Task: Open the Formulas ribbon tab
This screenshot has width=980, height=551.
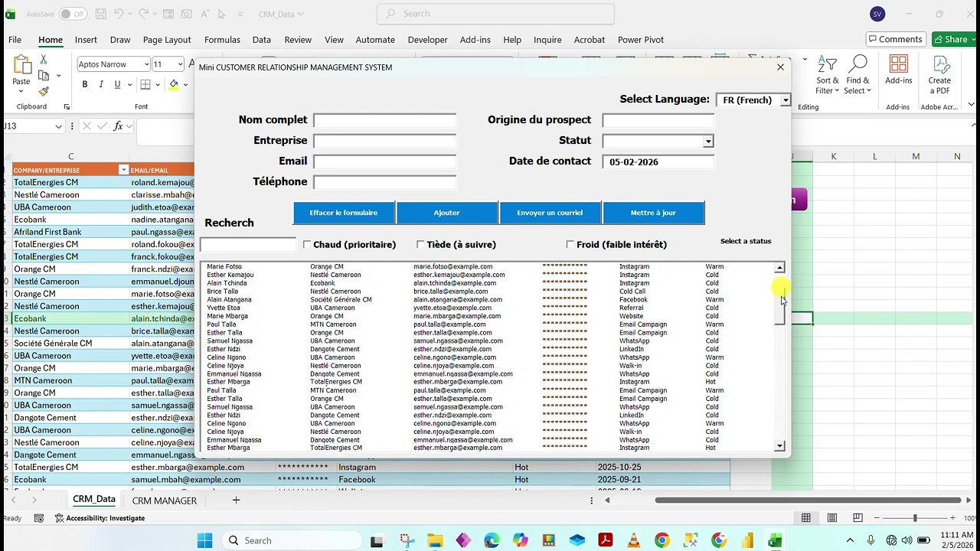Action: [222, 40]
